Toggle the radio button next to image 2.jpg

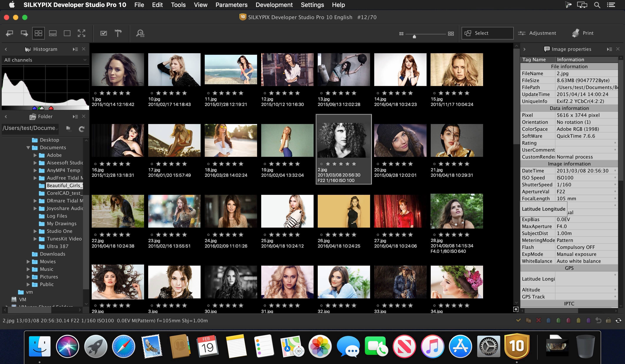point(320,164)
